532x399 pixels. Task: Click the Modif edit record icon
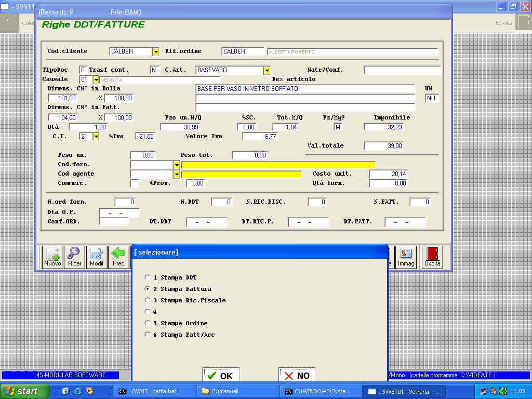(x=97, y=258)
